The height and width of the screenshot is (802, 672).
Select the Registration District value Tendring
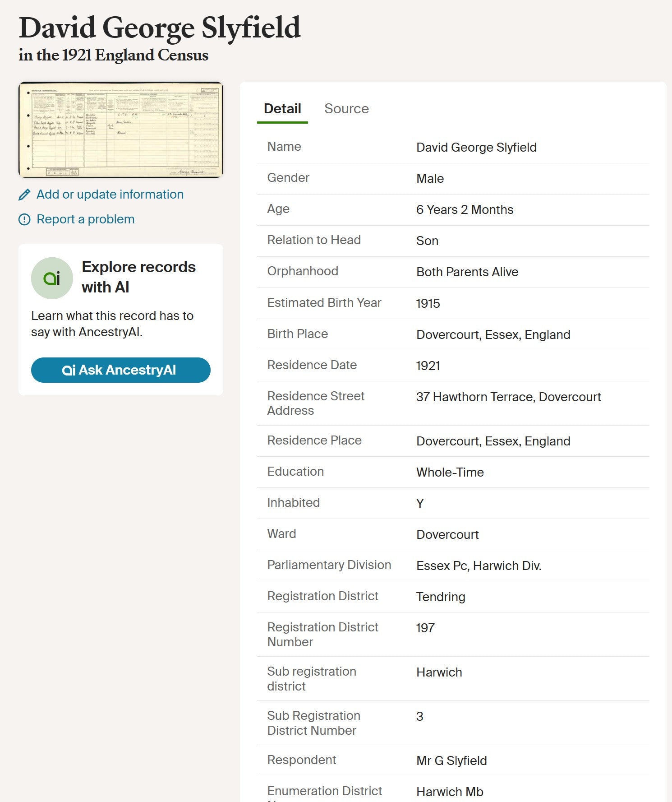click(440, 597)
